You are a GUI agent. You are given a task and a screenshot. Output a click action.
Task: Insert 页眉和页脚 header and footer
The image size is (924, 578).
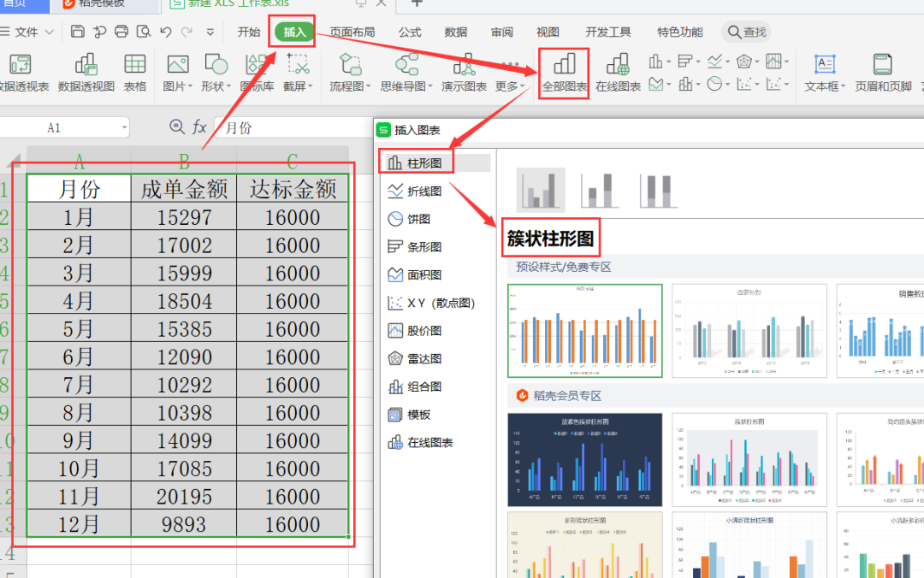click(x=883, y=73)
